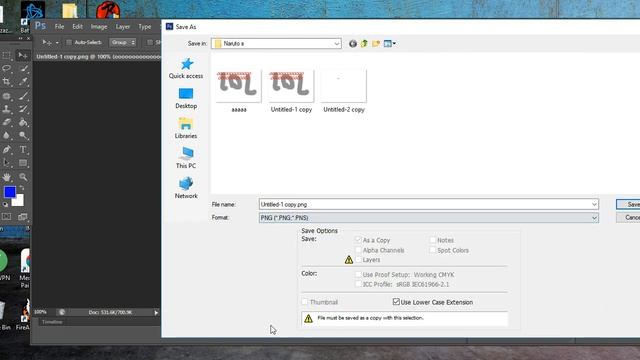640x360 pixels.
Task: Toggle Use Proof Setup checkbox
Action: tap(358, 274)
